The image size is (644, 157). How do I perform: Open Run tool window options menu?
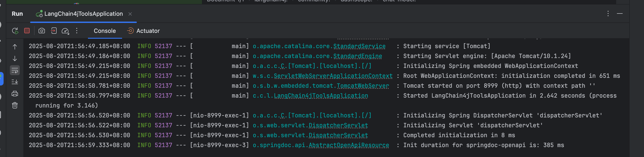pyautogui.click(x=608, y=13)
